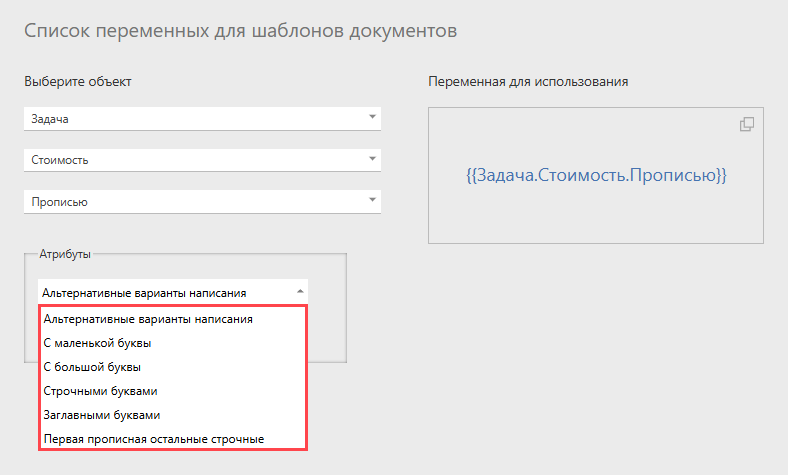Click the arrow of the Стоимость dropdown
Viewport: 788px width, 475px height.
click(x=372, y=159)
